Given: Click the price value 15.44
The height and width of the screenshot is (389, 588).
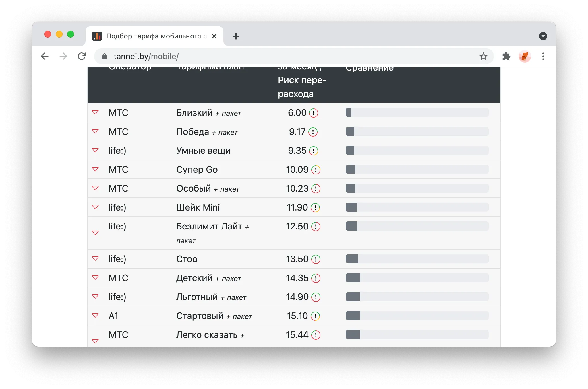Looking at the screenshot, I should point(297,335).
